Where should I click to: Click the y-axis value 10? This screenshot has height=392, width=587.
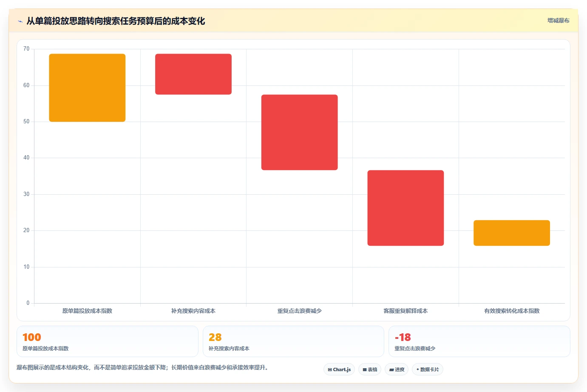26,267
